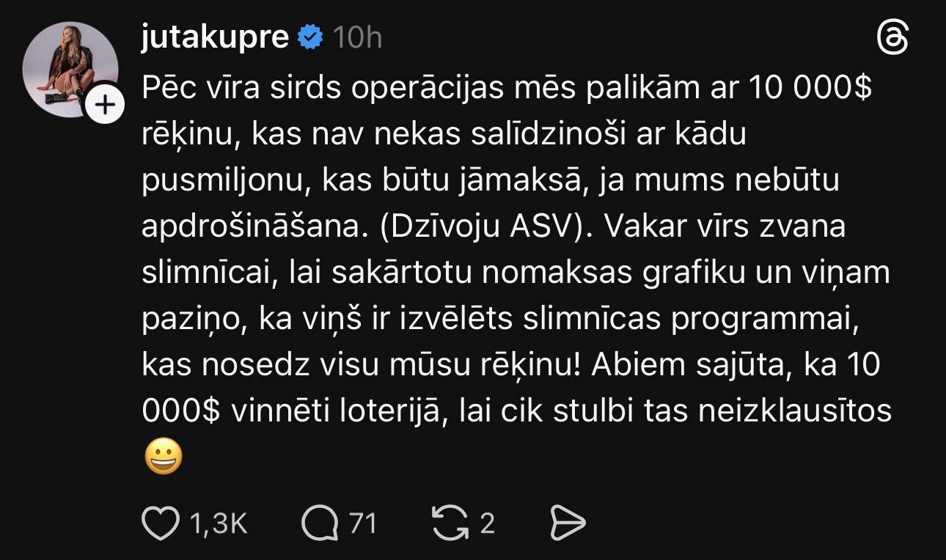View the 1,3K likes count
The image size is (946, 560).
pyautogui.click(x=218, y=524)
